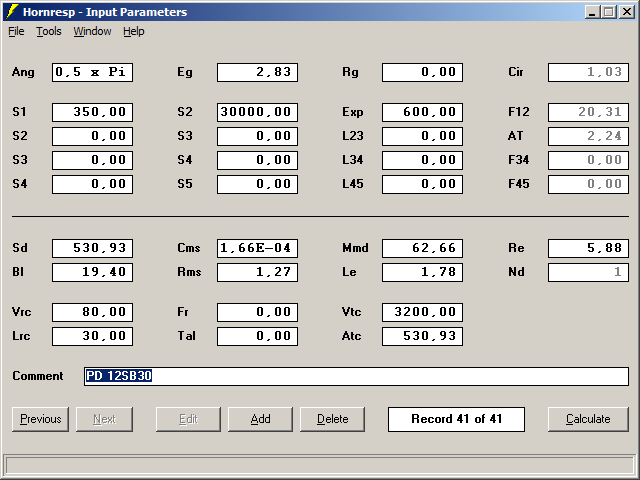Image resolution: width=640 pixels, height=480 pixels.
Task: Select the Ang field showing 0,5 x Pi
Action: (x=92, y=72)
